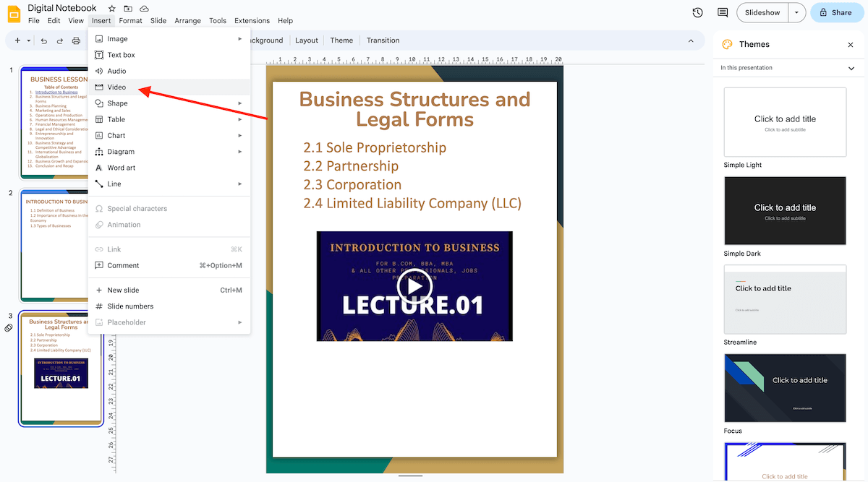Open Diagram submenu
This screenshot has height=482, width=868.
169,152
